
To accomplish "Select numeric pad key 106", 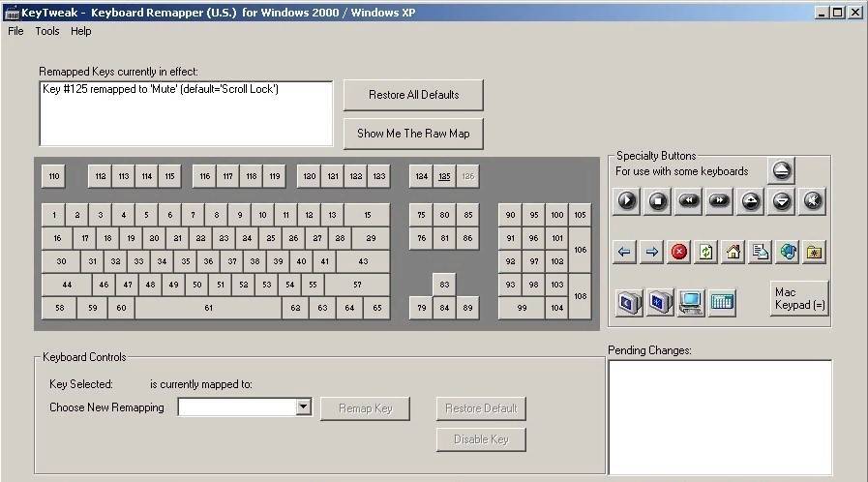I will point(580,250).
